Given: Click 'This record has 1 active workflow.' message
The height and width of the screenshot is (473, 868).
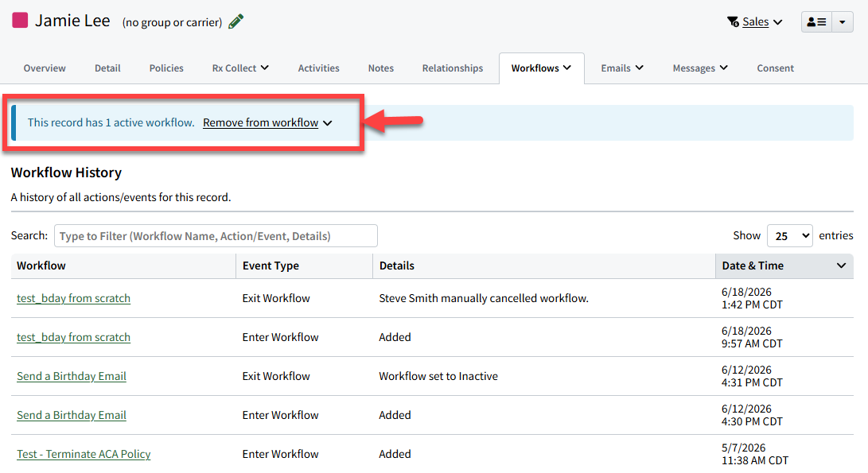Looking at the screenshot, I should coord(111,122).
